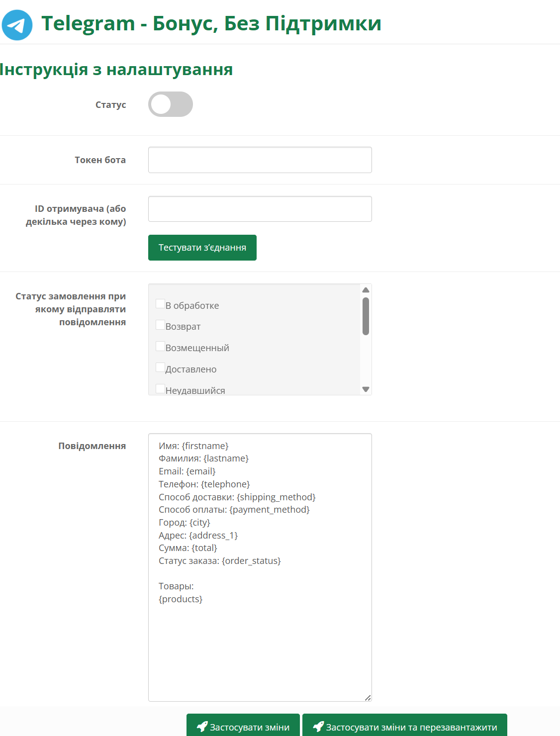Check the В обработке checkbox
Screen dimensions: 560x736
160,304
